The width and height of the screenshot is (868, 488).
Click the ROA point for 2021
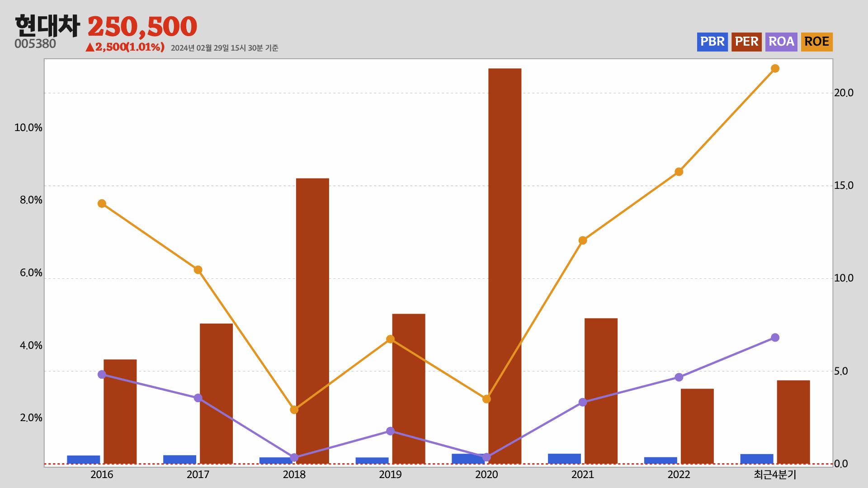(583, 402)
